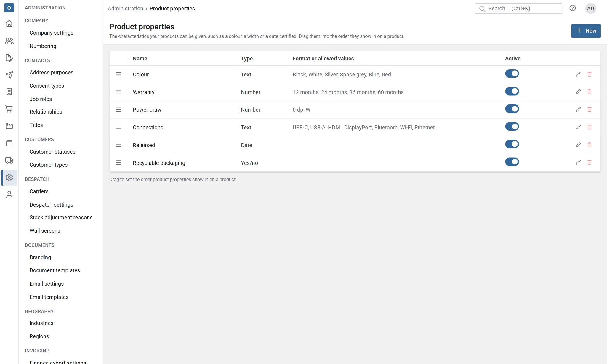
Task: Delete the Recyclable packaging property
Action: tap(590, 162)
